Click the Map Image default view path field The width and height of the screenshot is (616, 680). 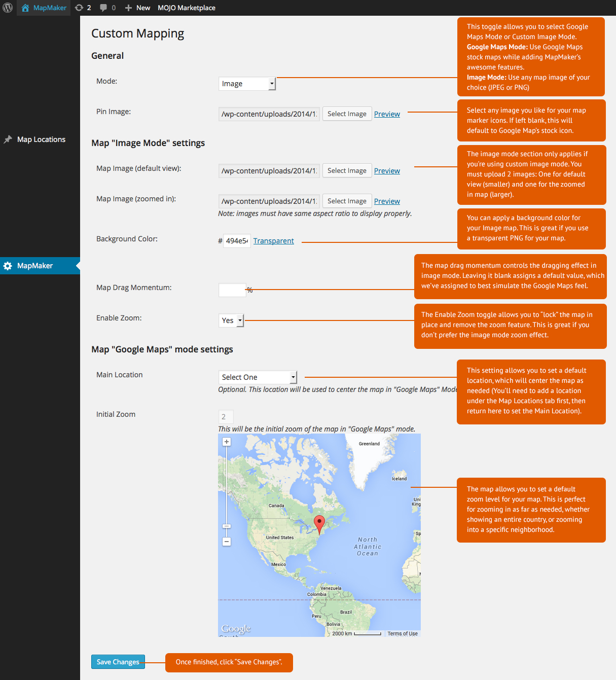click(x=269, y=171)
